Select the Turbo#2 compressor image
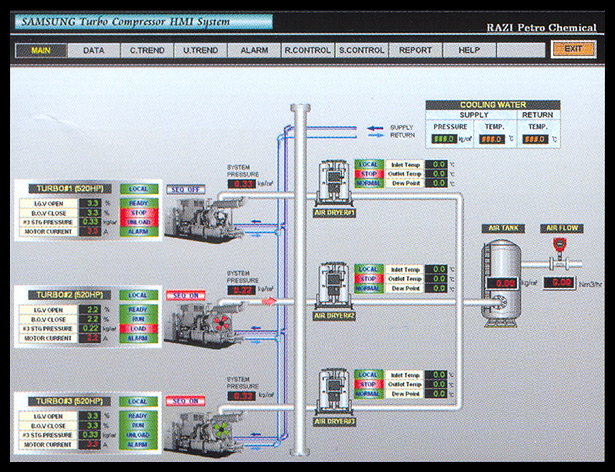This screenshot has width=615, height=472. pyautogui.click(x=204, y=325)
